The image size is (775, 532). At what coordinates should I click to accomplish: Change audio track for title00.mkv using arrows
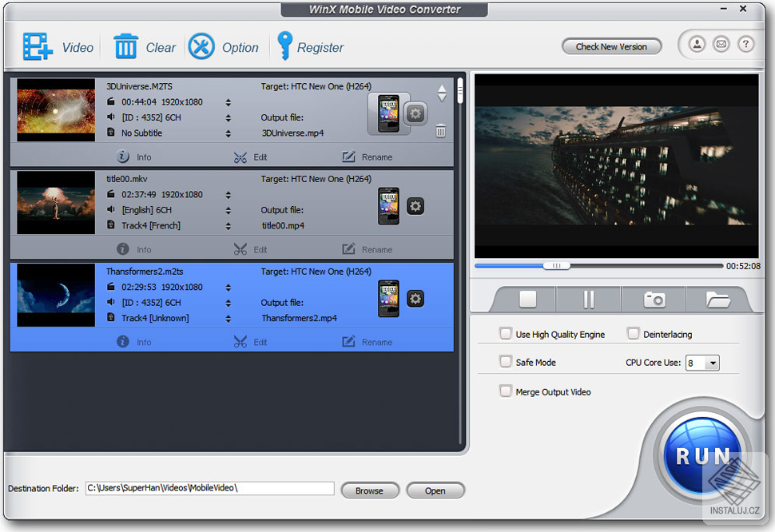pyautogui.click(x=229, y=209)
